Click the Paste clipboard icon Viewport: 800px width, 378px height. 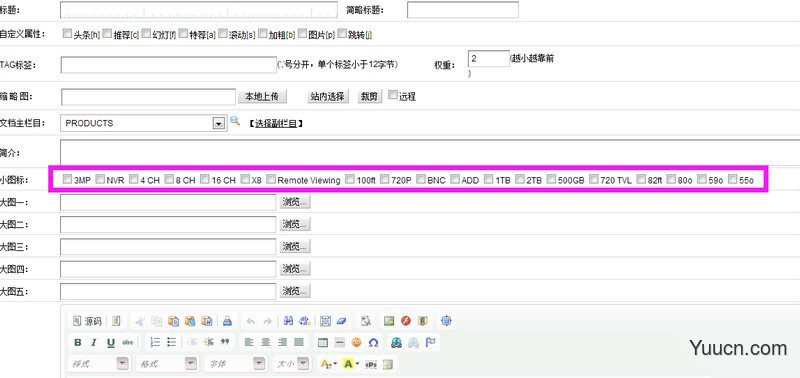pyautogui.click(x=173, y=321)
